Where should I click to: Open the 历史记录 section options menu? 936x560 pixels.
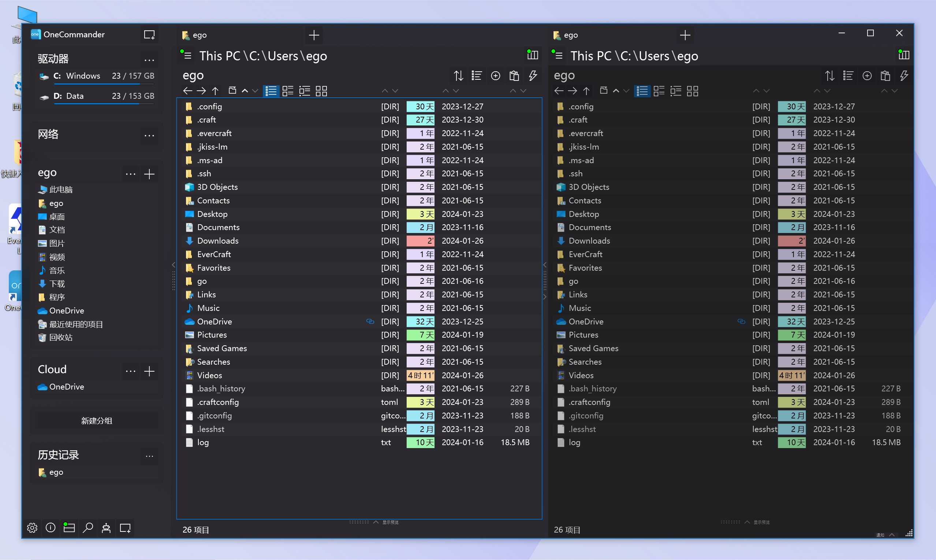click(x=149, y=456)
